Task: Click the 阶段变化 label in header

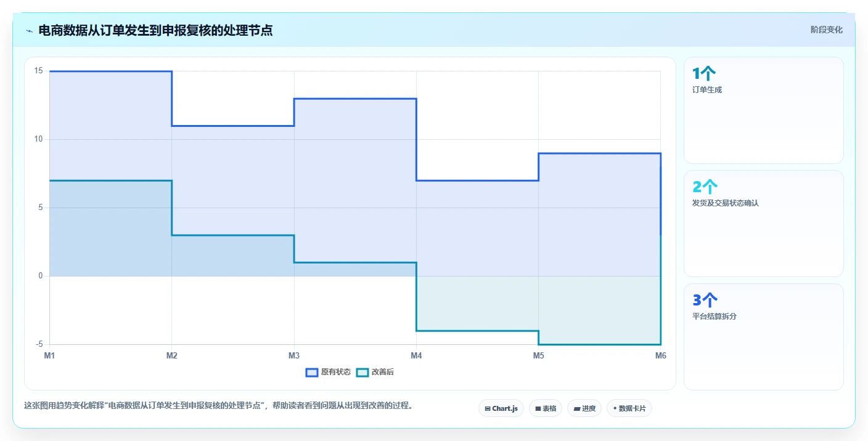Action: [827, 30]
